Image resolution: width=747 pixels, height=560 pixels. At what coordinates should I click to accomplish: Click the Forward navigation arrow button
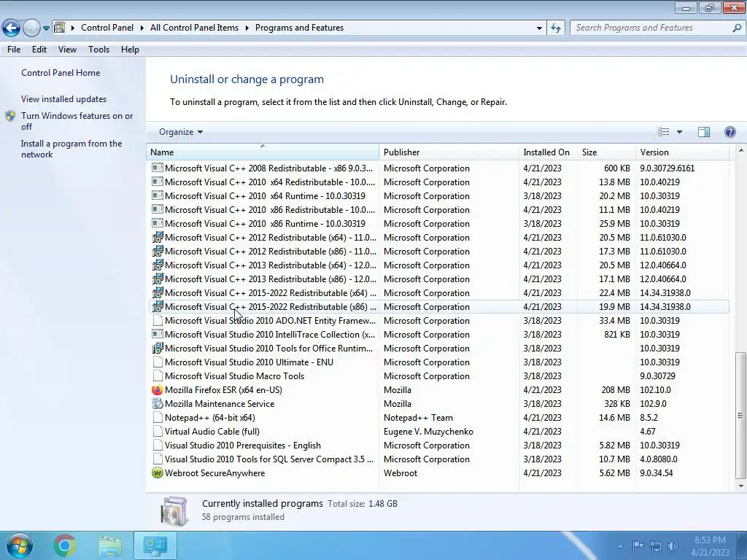[x=31, y=28]
